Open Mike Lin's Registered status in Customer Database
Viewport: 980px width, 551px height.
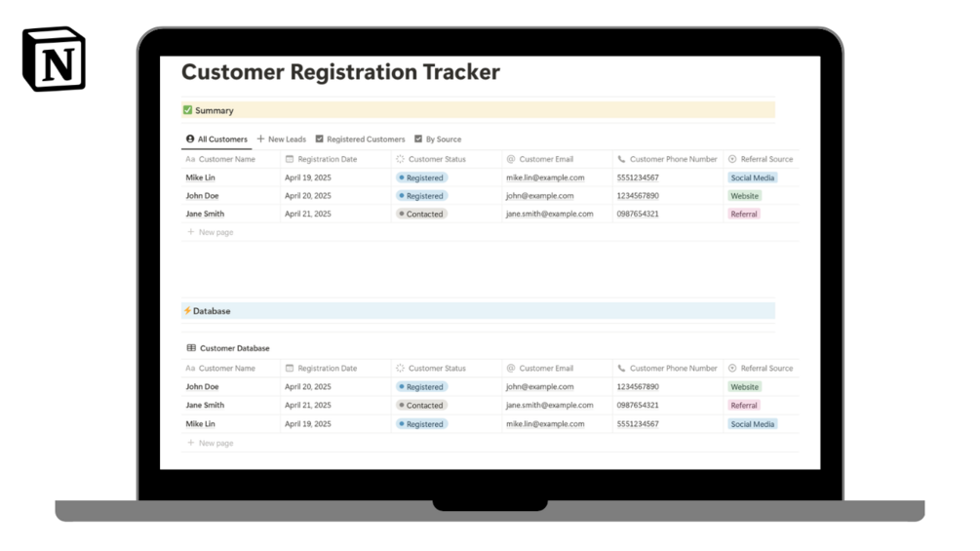[421, 423]
